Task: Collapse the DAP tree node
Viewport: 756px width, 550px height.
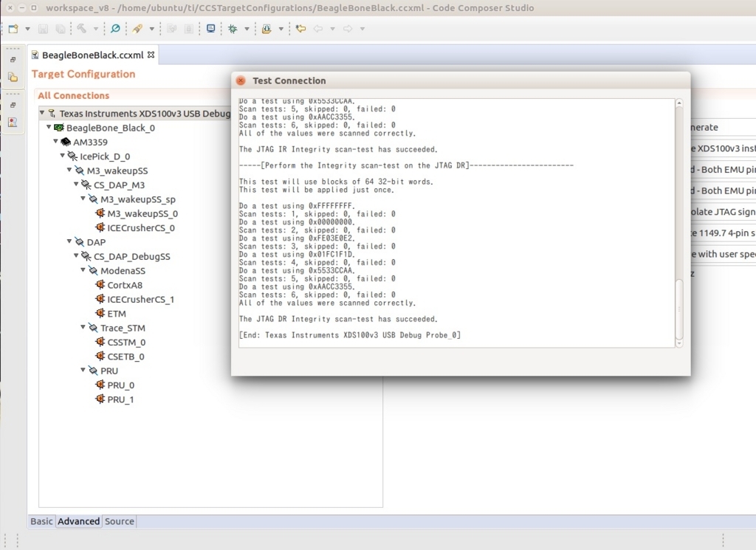Action: 70,241
